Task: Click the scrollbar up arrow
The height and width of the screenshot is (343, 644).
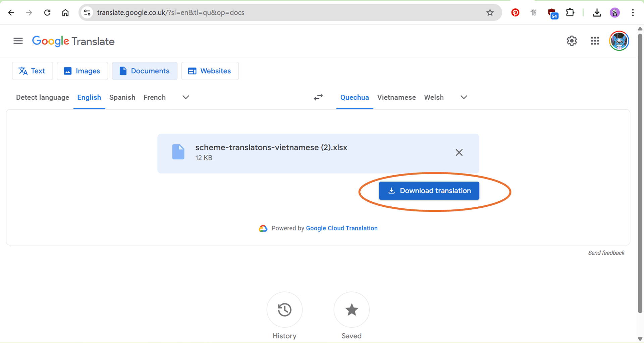Action: click(640, 29)
